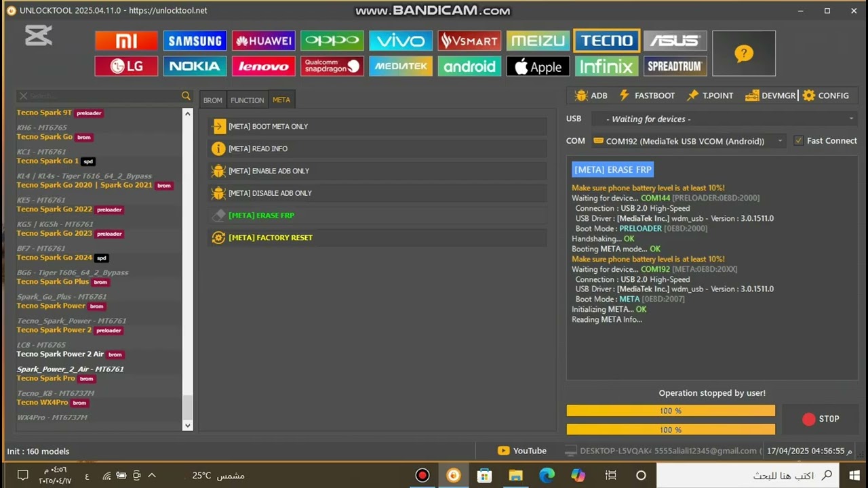The width and height of the screenshot is (868, 488).
Task: Choose the Android brand logo
Action: (x=469, y=66)
